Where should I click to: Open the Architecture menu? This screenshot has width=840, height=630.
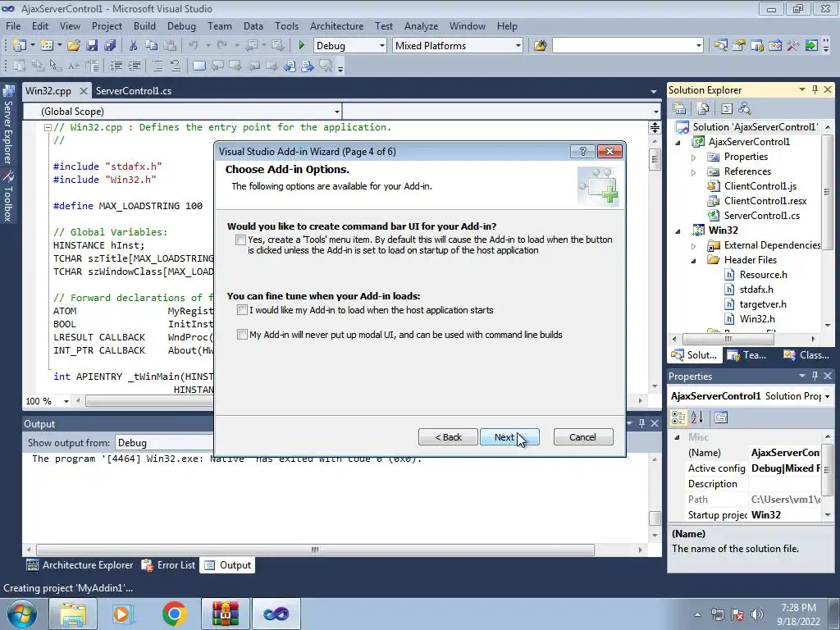[336, 25]
